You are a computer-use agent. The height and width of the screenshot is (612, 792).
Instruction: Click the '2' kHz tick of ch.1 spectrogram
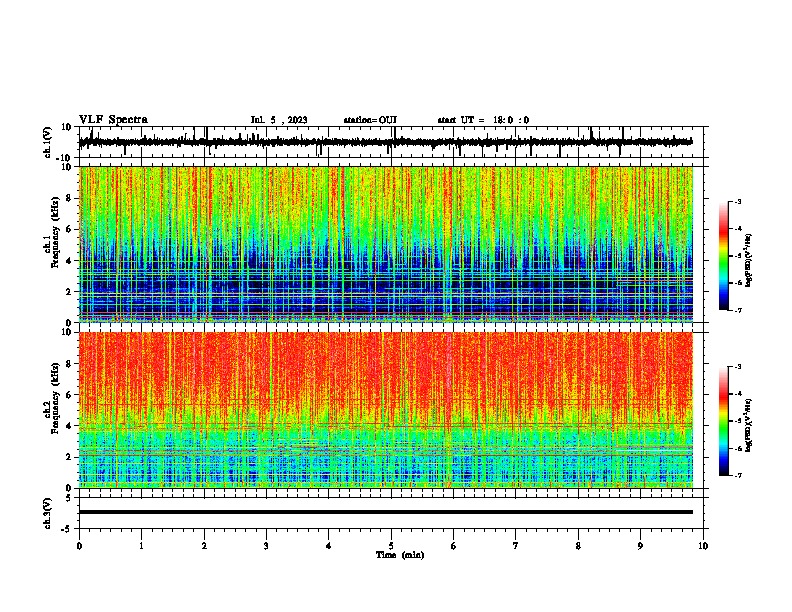pos(69,292)
